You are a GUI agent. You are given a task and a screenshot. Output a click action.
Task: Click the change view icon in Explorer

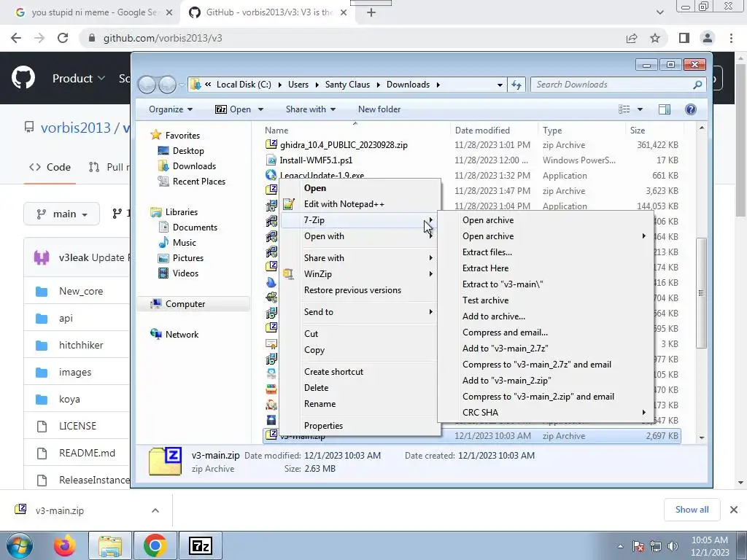click(624, 109)
